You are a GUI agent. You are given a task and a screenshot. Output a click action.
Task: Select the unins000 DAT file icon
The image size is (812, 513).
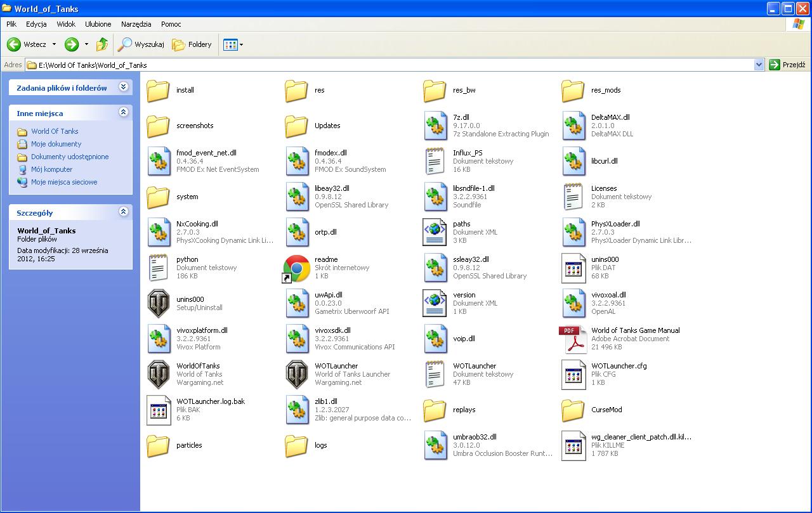[x=573, y=268]
